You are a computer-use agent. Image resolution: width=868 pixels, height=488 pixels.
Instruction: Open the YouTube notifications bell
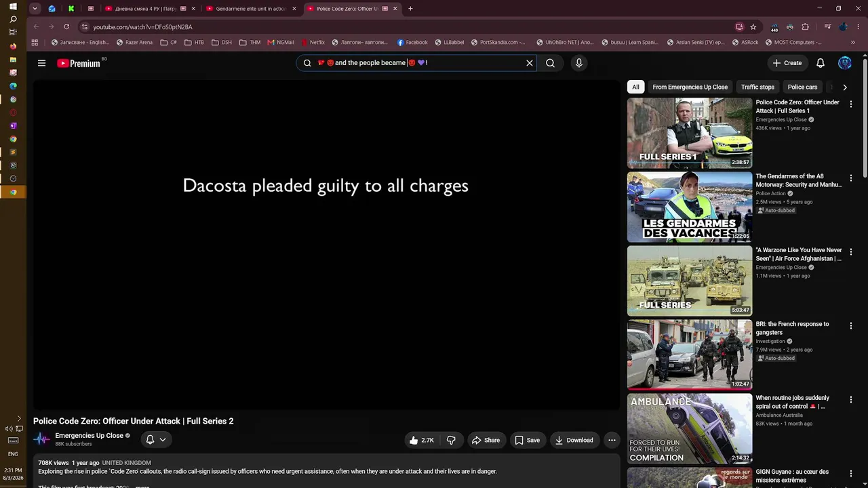[821, 63]
